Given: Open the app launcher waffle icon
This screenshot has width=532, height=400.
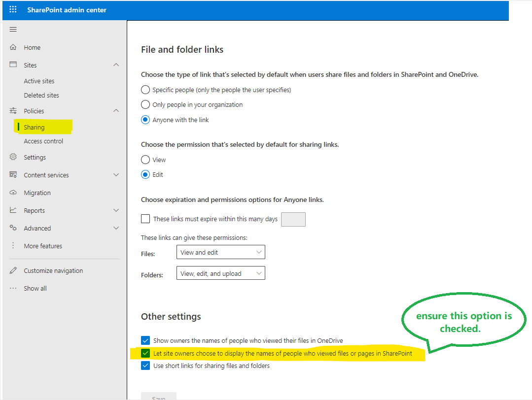Looking at the screenshot, I should point(13,9).
